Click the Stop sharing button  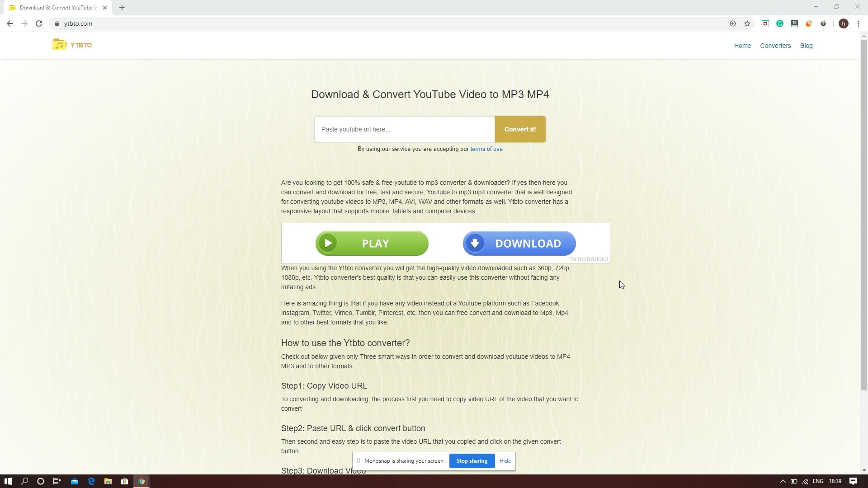point(472,460)
